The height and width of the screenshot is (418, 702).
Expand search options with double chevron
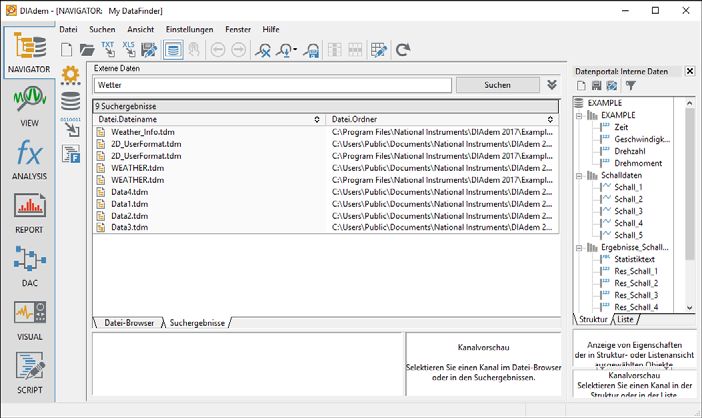click(552, 85)
